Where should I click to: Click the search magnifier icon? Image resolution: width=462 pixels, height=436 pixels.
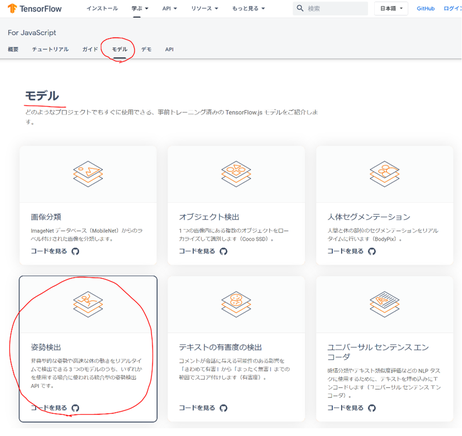coord(300,8)
